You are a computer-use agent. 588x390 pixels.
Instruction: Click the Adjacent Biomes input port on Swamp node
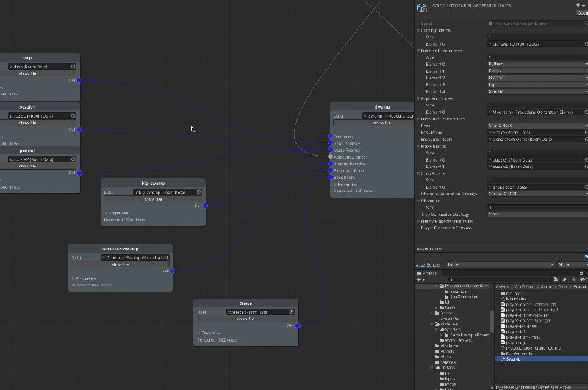click(331, 157)
